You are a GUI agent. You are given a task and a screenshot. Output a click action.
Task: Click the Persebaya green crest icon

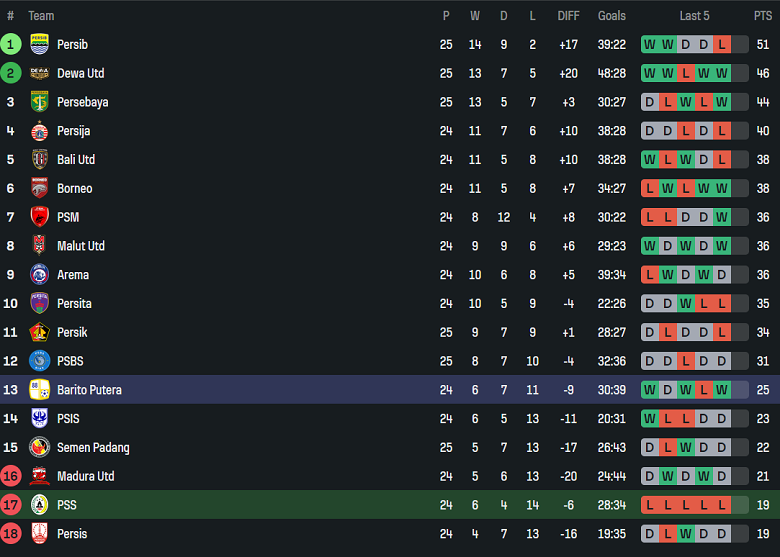tap(40, 102)
